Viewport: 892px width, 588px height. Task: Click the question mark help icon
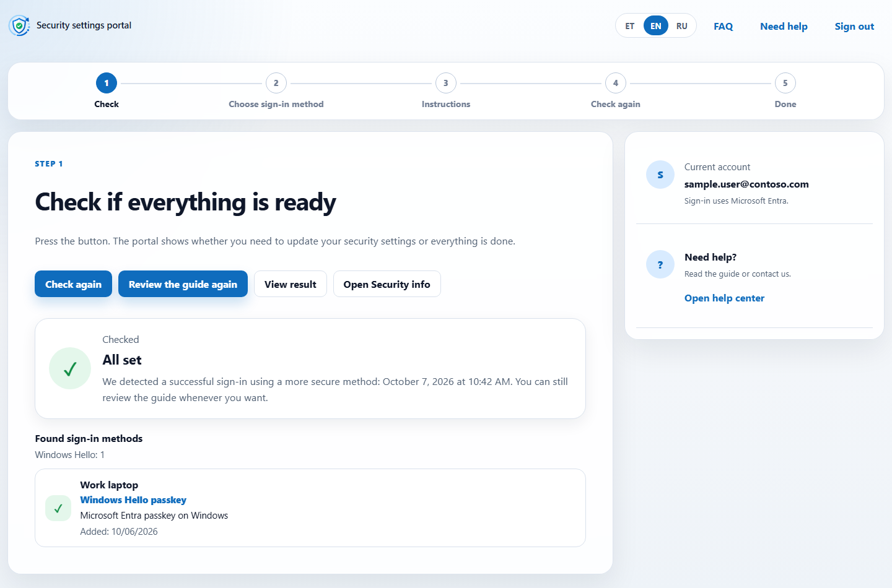pyautogui.click(x=660, y=264)
